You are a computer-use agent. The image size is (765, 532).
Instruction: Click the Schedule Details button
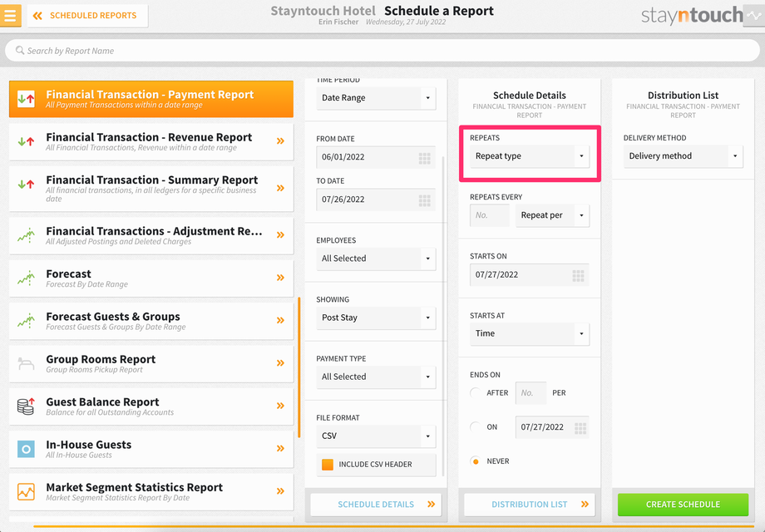pyautogui.click(x=376, y=505)
